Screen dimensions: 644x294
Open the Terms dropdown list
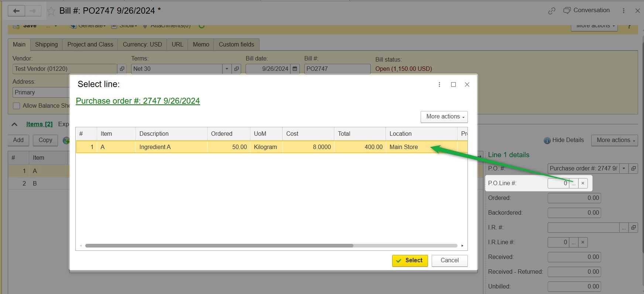(227, 69)
